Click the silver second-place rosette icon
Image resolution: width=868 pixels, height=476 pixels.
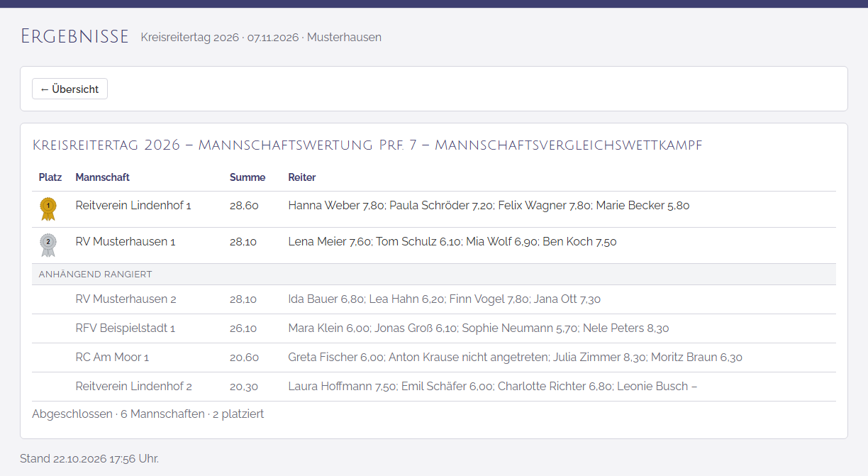point(48,245)
